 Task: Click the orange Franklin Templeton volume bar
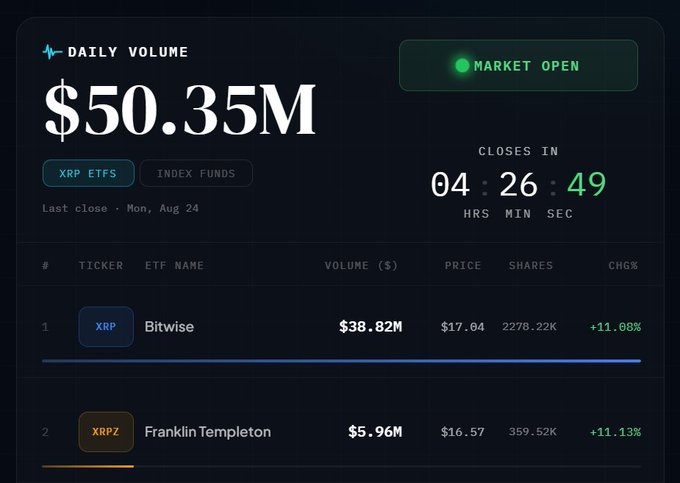click(x=88, y=467)
